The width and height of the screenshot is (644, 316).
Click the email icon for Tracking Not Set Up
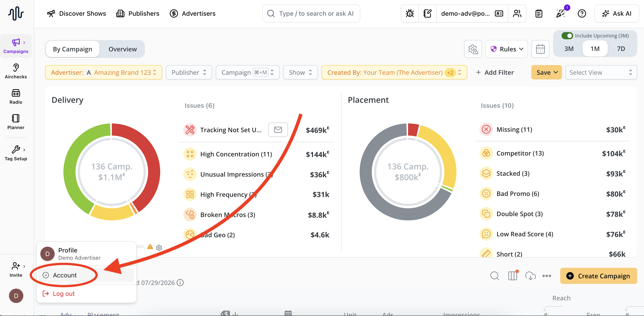[278, 130]
